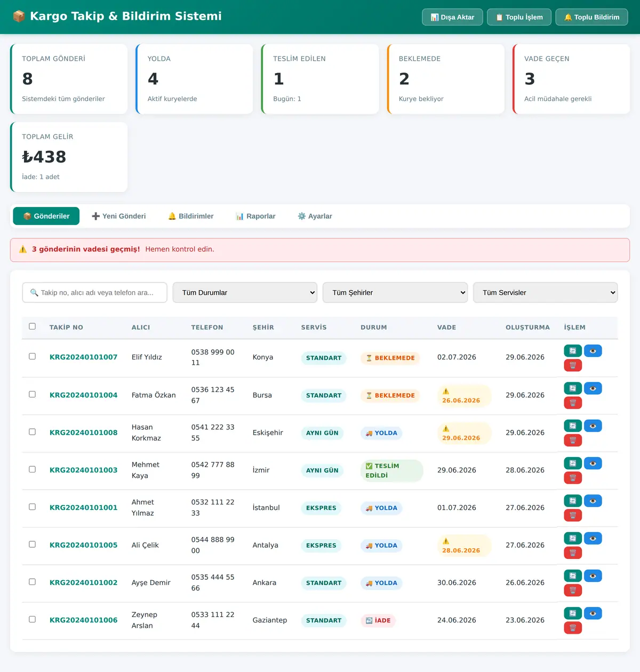Image resolution: width=640 pixels, height=672 pixels.
Task: Switch to the Gönderiler tab
Action: (x=46, y=216)
